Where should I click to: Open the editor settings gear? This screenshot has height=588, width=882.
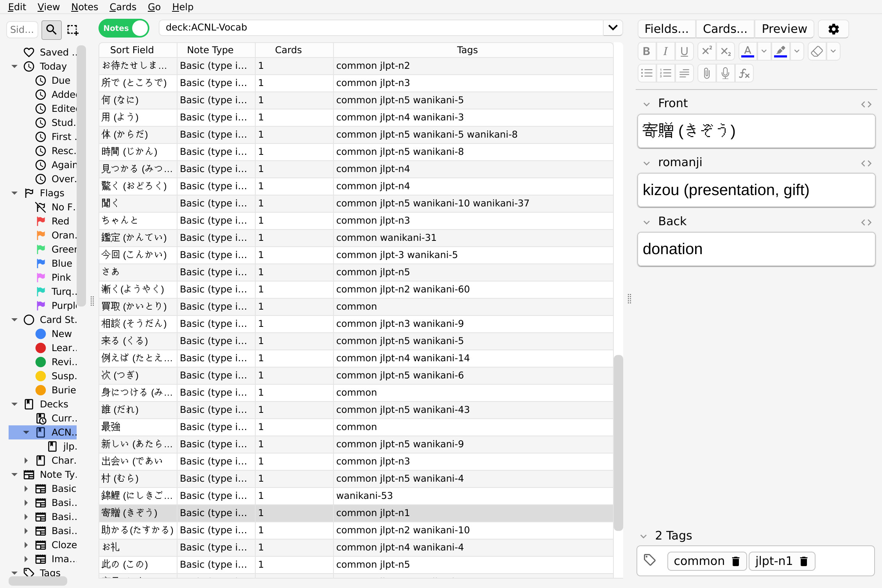coord(833,29)
